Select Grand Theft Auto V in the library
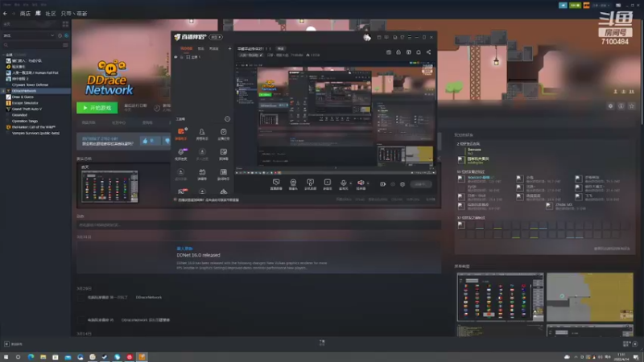 point(27,109)
